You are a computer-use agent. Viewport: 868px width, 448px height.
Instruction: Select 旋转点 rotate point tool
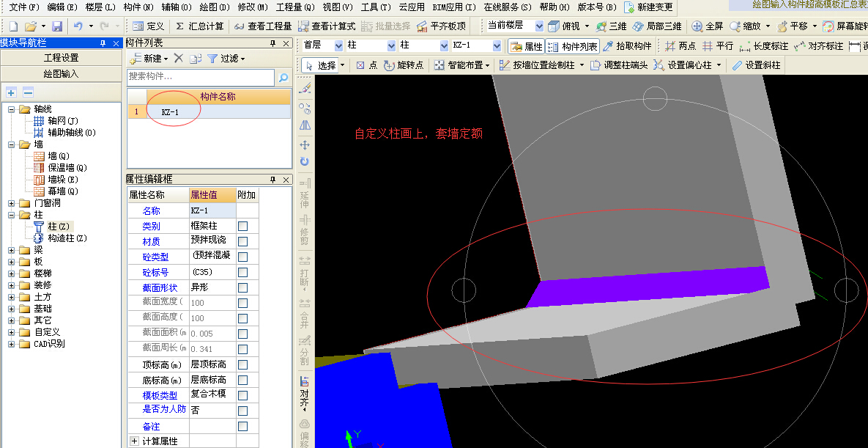click(404, 65)
